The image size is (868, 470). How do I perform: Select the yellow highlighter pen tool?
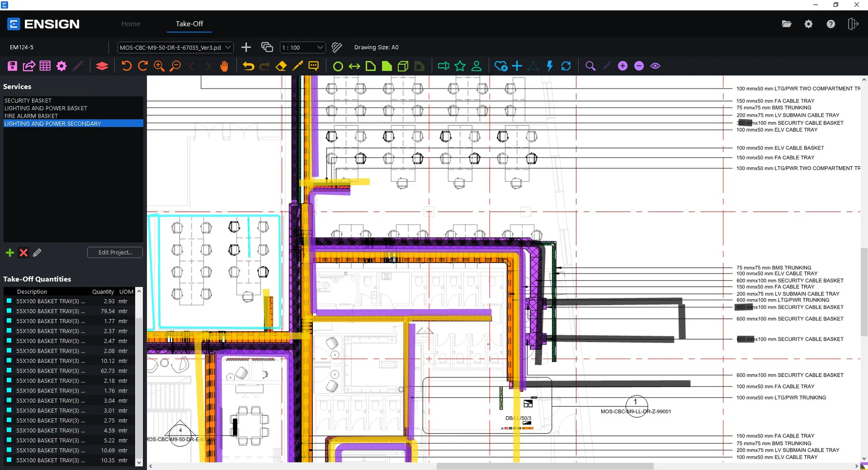(297, 66)
